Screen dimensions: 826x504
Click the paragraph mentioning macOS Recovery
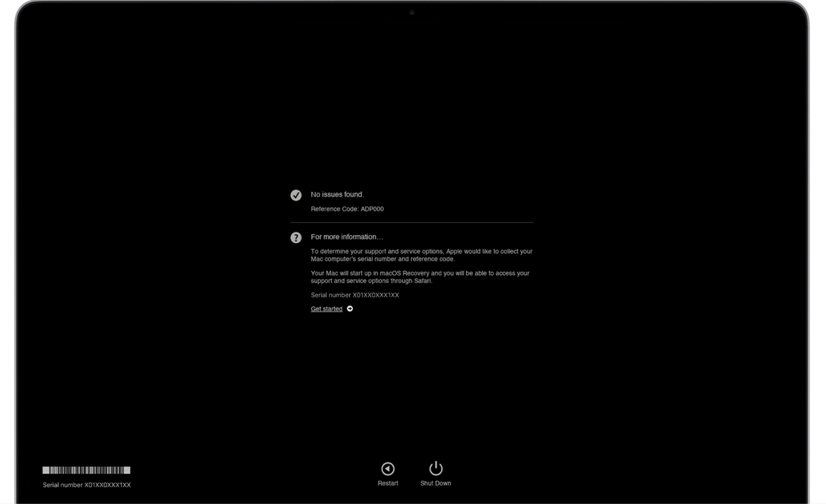point(420,277)
